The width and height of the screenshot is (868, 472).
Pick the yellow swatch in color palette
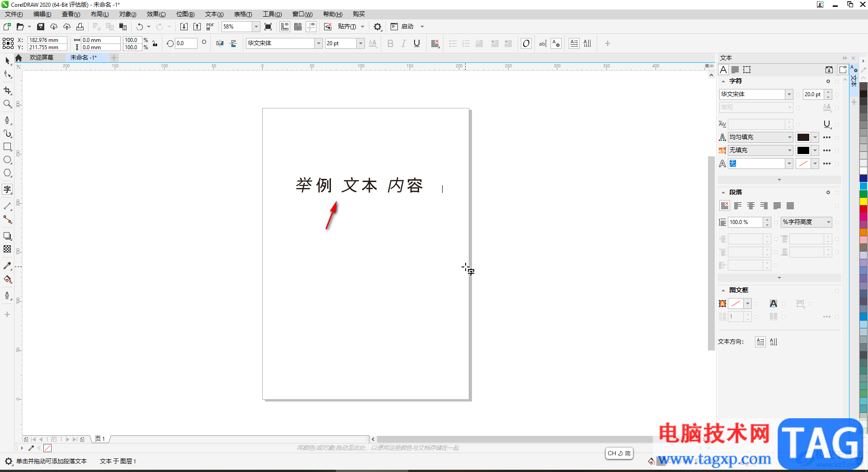pyautogui.click(x=863, y=201)
